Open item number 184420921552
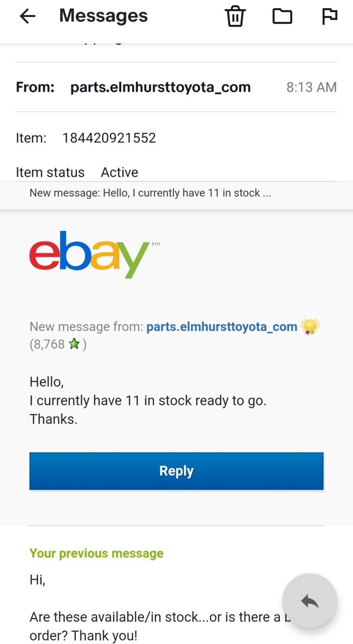The image size is (353, 644). coord(109,138)
